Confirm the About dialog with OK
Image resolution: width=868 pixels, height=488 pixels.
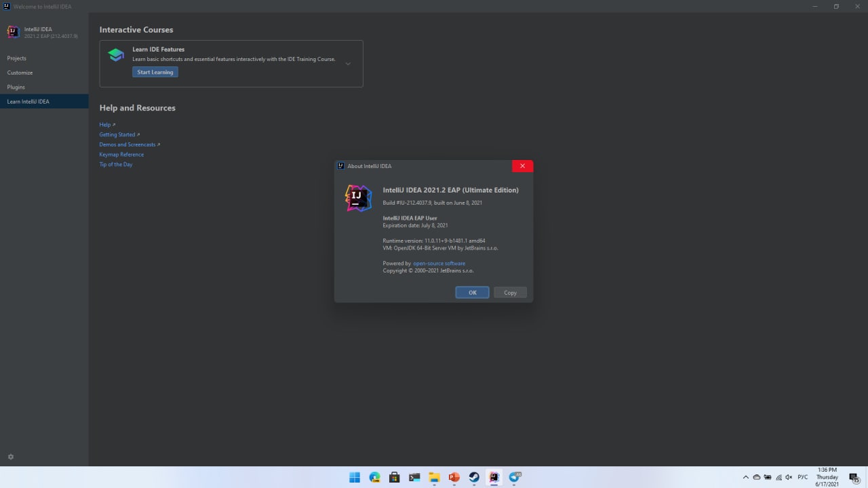click(472, 293)
